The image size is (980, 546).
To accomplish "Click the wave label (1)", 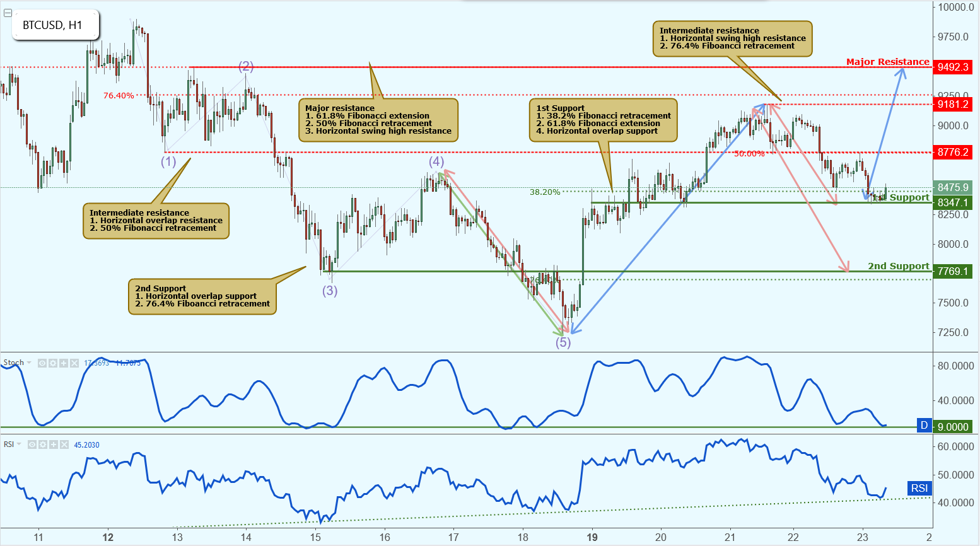I will tap(168, 161).
